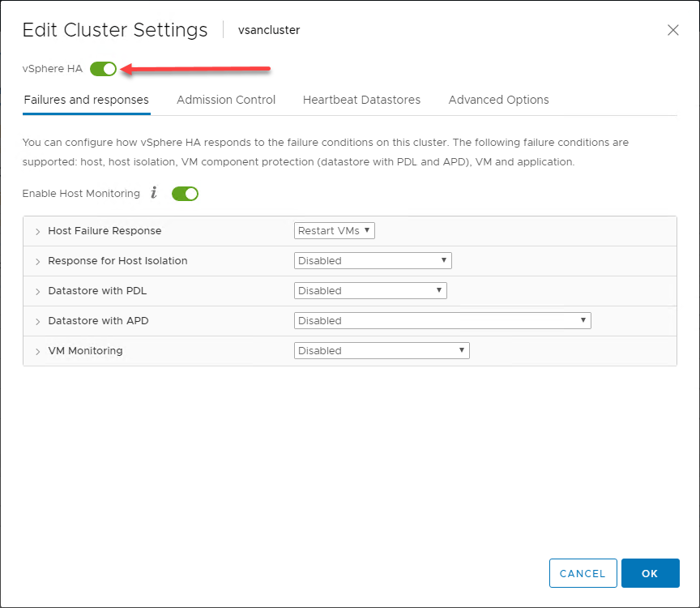Viewport: 700px width, 608px height.
Task: Close the Edit Cluster Settings dialog
Action: 672,30
